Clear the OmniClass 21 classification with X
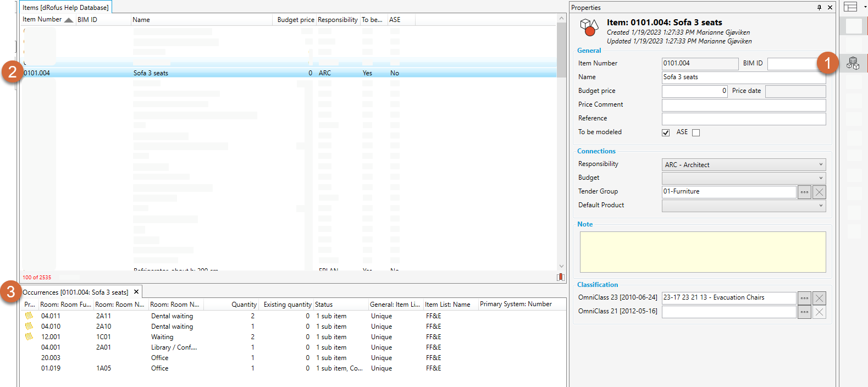Viewport: 868px width, 387px height. point(819,312)
